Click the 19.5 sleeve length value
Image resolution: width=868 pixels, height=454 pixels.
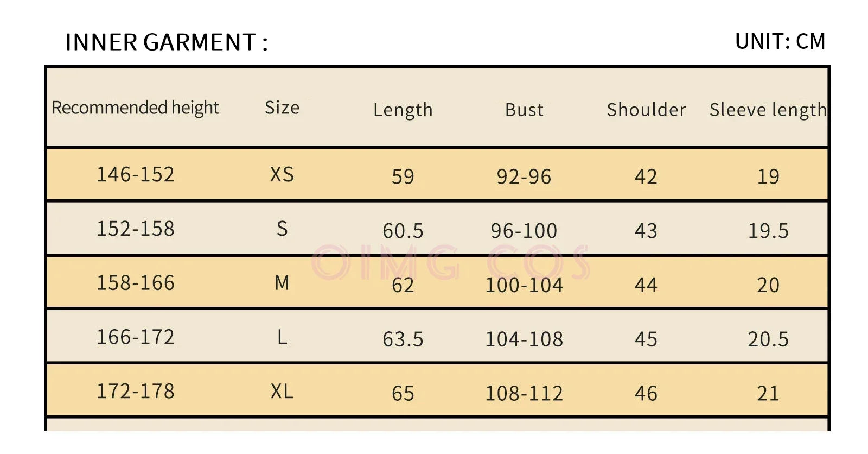(x=768, y=231)
